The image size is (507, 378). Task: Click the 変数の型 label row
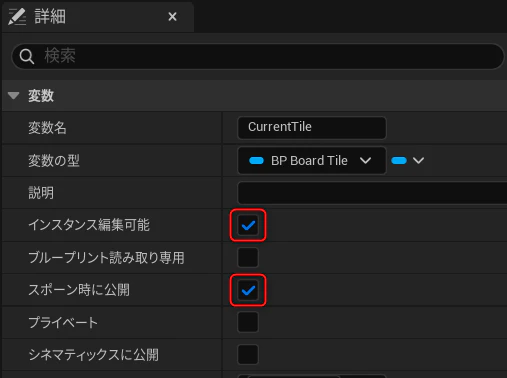coord(112,161)
